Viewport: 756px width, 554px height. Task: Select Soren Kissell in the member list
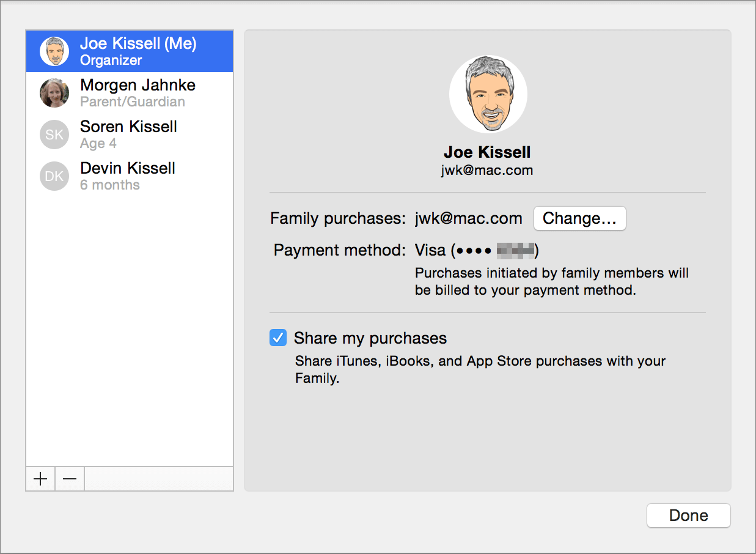[x=128, y=134]
